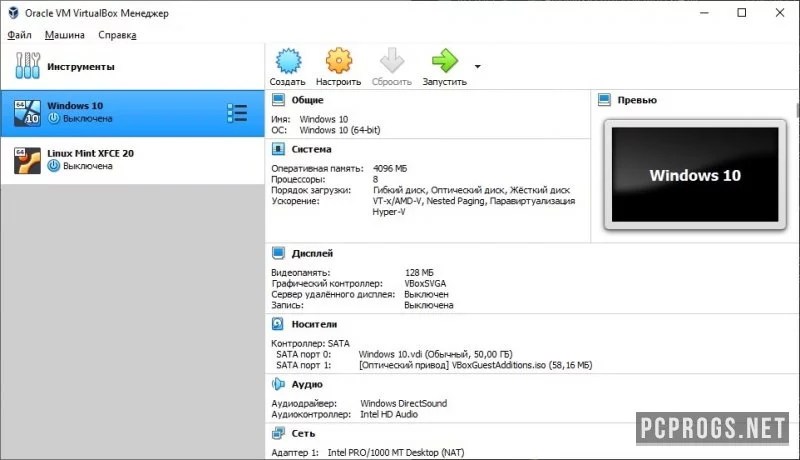
Task: Click the Запись Выключена value
Action: tap(429, 305)
